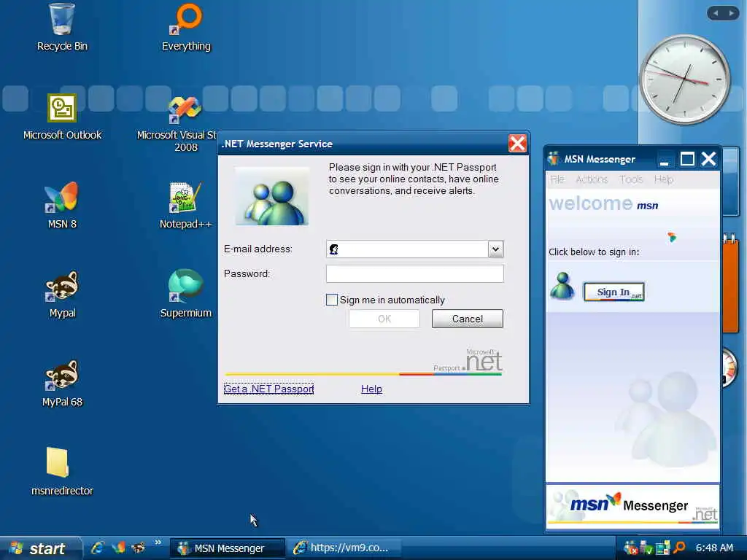Screen dimensions: 747x560
Task: Click the Sign In .net button
Action: pyautogui.click(x=614, y=292)
